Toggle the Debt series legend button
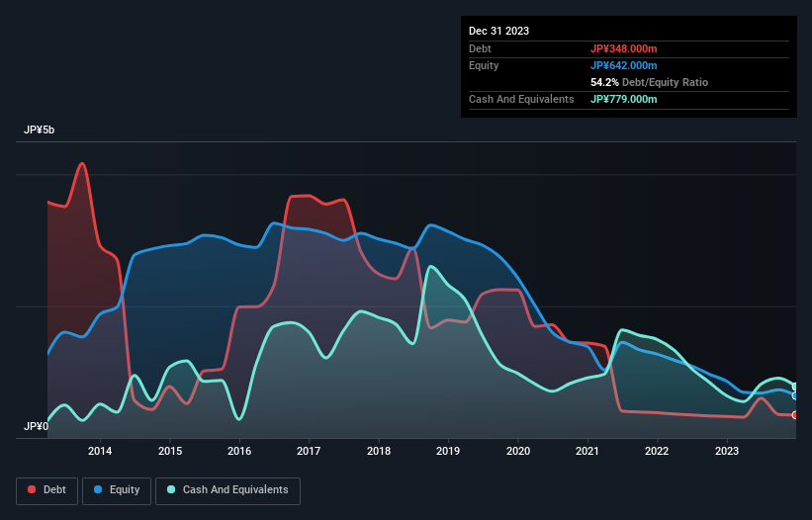Viewport: 812px width, 520px height. pyautogui.click(x=46, y=490)
